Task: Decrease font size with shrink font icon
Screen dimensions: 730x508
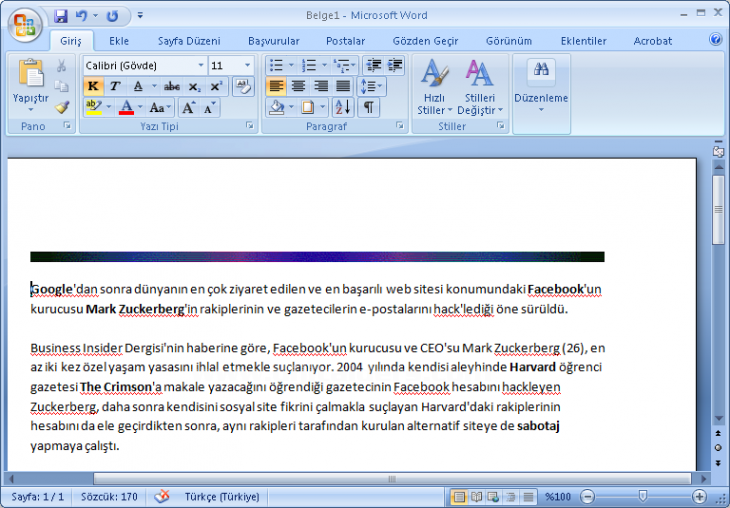Action: (x=210, y=108)
